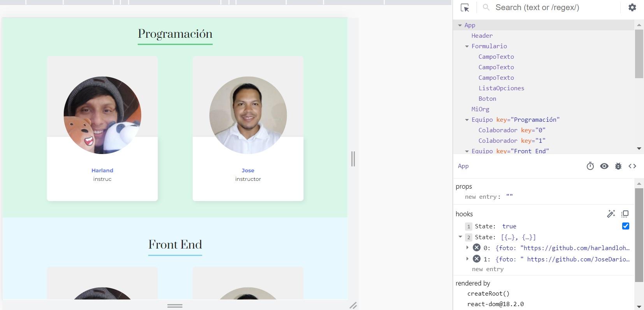Viewport: 644px width, 310px height.
Task: Copy hooks to clipboard icon
Action: pyautogui.click(x=625, y=214)
